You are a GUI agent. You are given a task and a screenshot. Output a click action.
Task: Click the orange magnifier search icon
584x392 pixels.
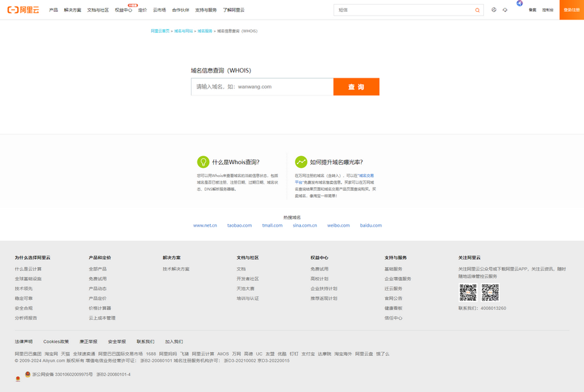477,10
